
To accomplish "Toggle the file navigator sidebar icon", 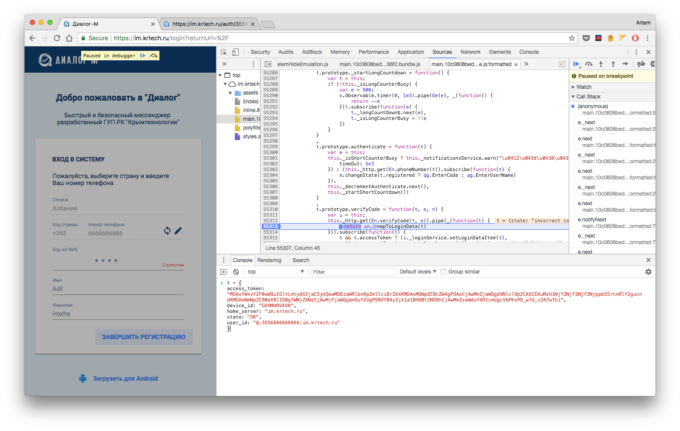I will pos(268,64).
